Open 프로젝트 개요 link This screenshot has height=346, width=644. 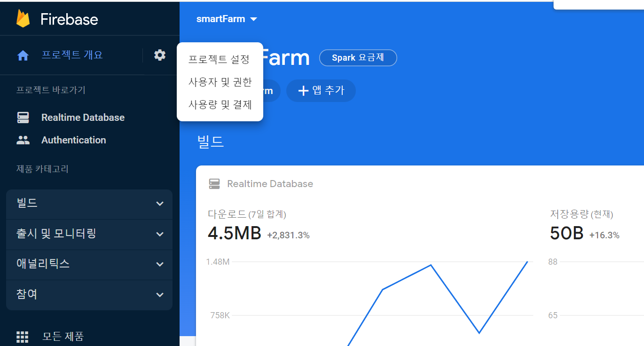72,55
